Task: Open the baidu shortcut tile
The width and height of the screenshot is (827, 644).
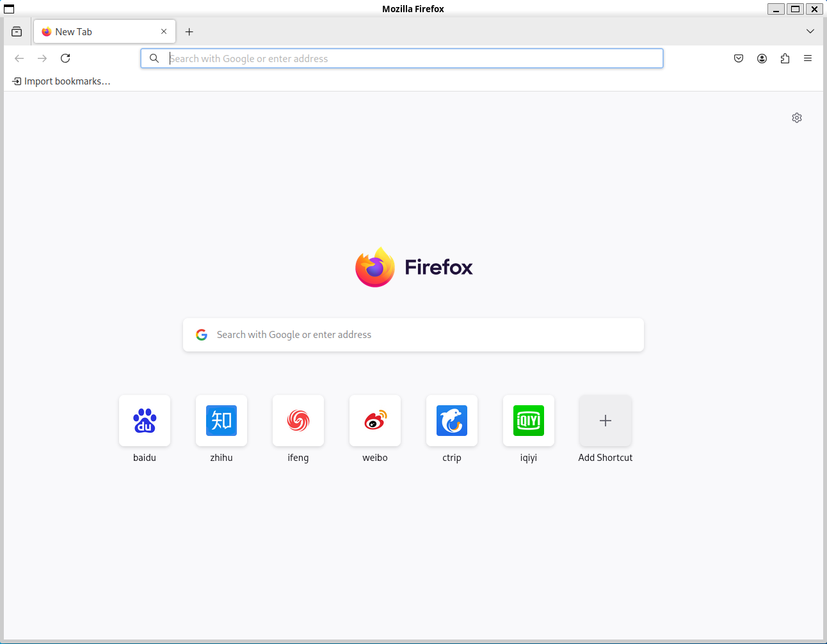Action: tap(145, 421)
